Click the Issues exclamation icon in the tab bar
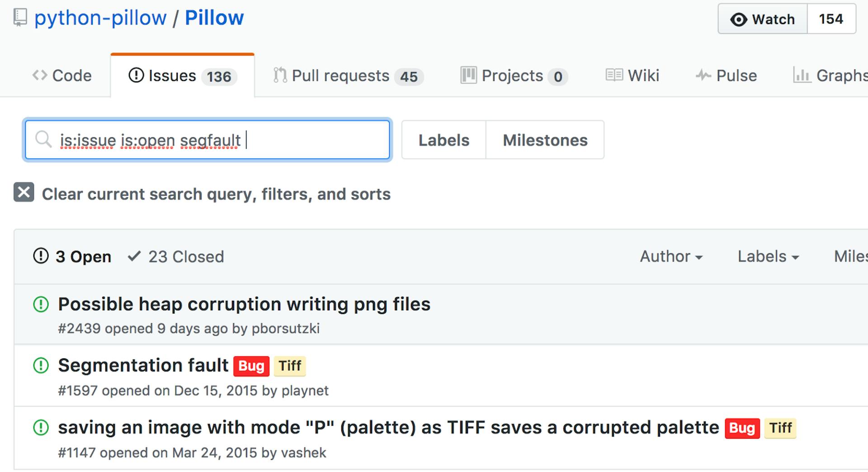This screenshot has width=868, height=472. [136, 75]
